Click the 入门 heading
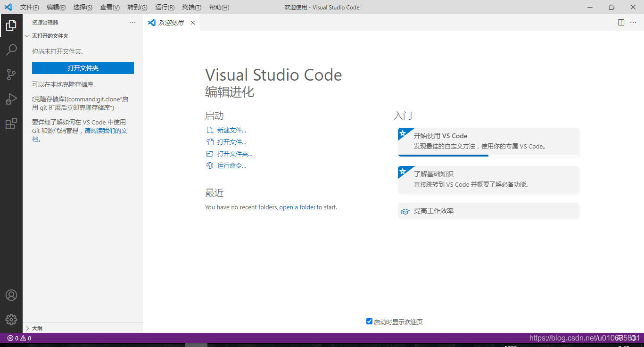Image resolution: width=644 pixels, height=347 pixels. [403, 116]
